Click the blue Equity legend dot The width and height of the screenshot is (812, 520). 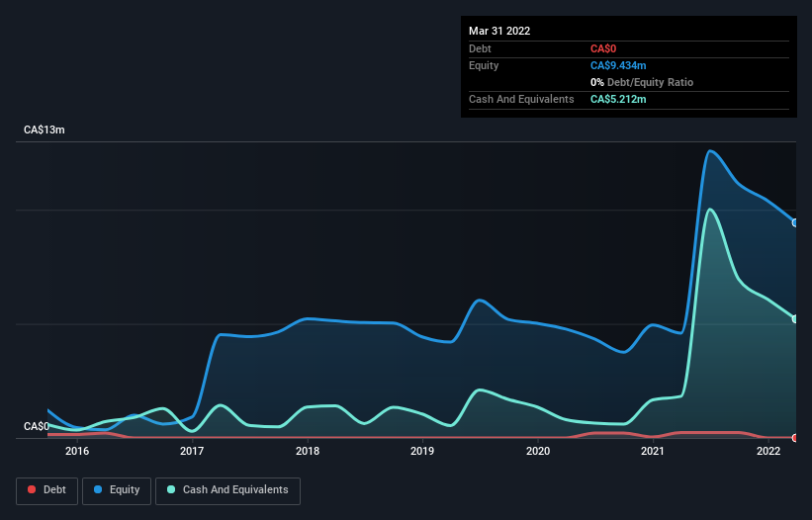point(98,489)
